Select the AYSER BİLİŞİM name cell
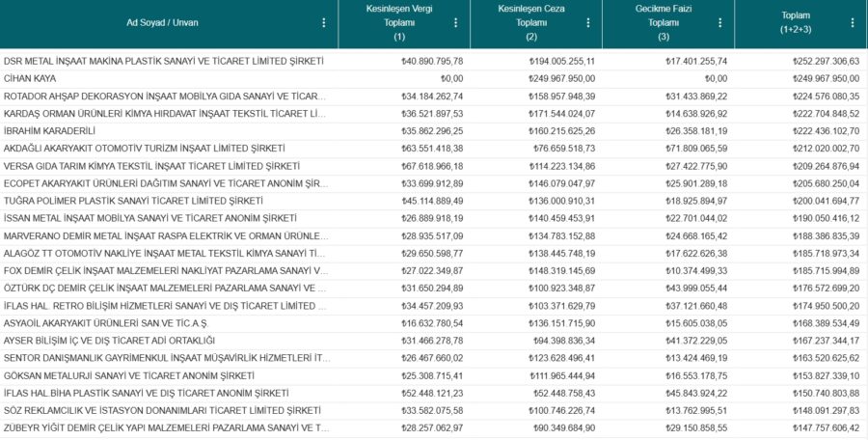 (108, 342)
